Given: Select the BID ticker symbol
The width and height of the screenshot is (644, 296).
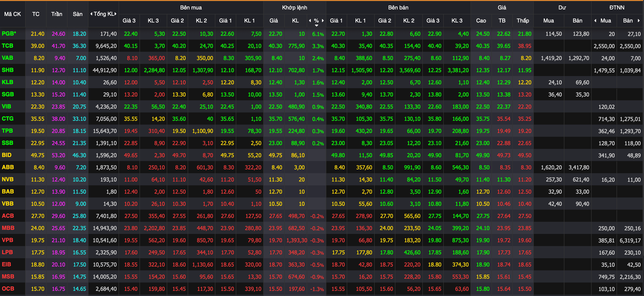Looking at the screenshot, I should [7, 155].
